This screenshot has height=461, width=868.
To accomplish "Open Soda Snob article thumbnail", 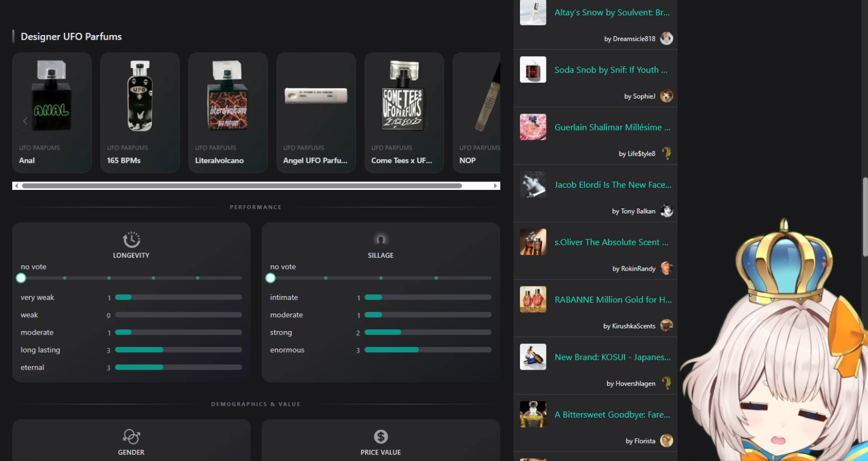I will click(x=533, y=69).
